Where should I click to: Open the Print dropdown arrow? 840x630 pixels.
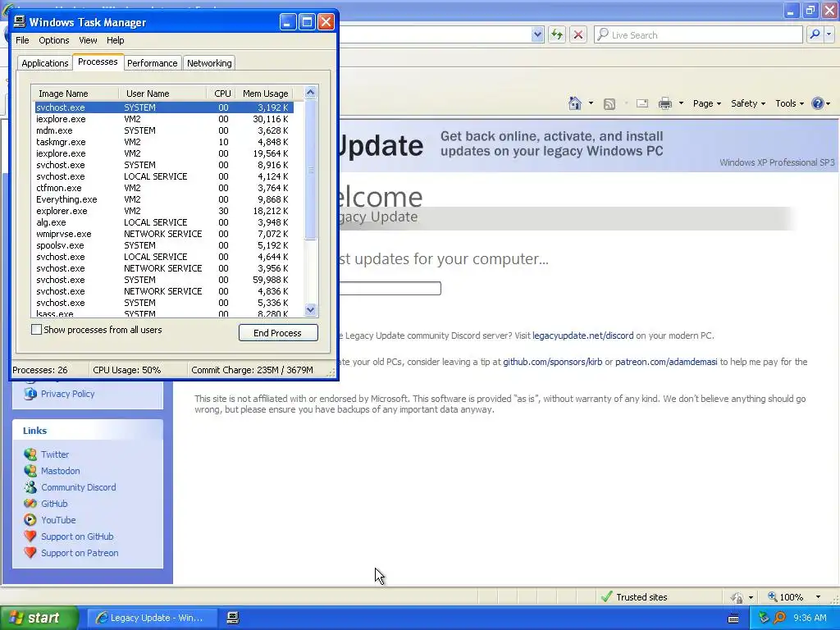(x=681, y=103)
